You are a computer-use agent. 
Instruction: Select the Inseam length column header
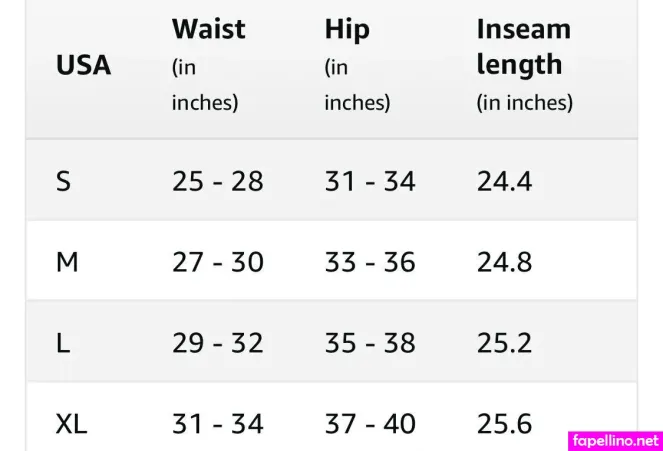(524, 47)
